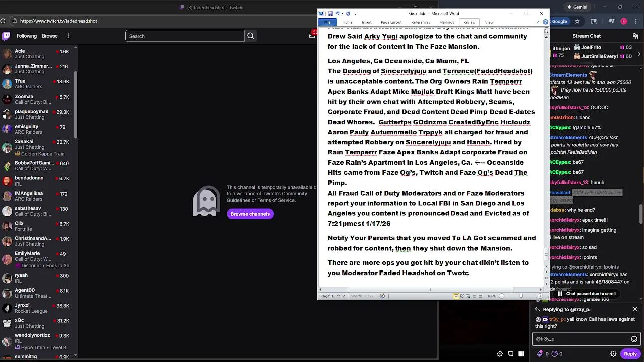Switch to the Home ribbon tab
Viewport: 644px width, 362px height.
click(x=347, y=22)
